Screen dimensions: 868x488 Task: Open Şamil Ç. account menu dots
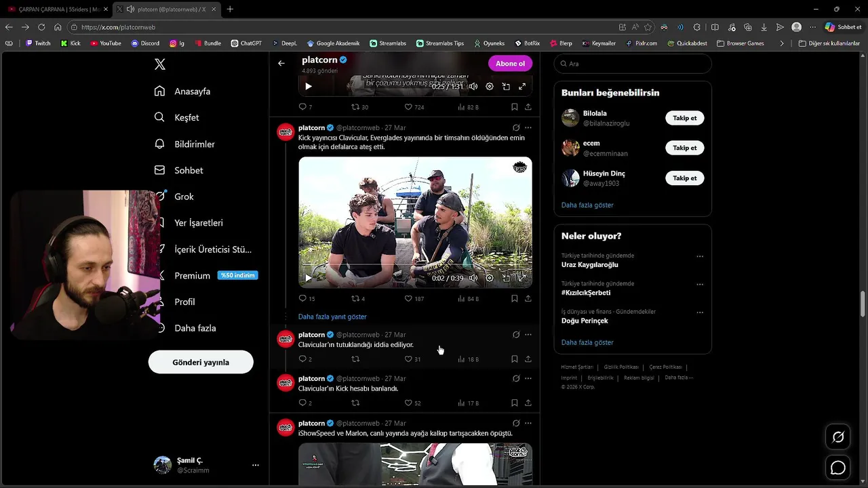click(x=256, y=465)
